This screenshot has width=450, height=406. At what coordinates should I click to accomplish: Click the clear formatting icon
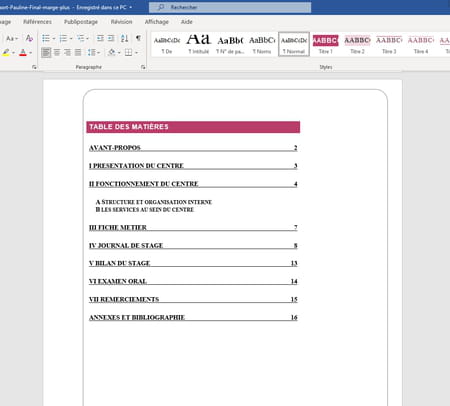tap(29, 38)
